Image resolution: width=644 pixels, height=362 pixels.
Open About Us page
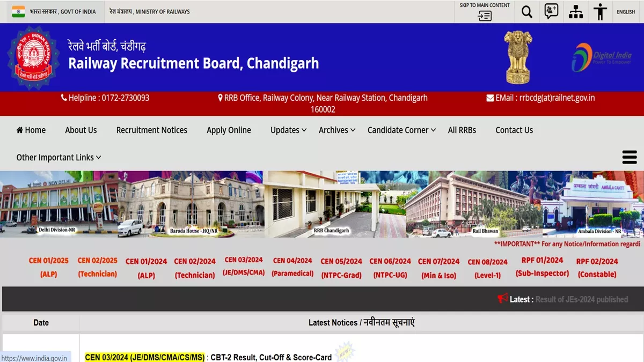[x=81, y=130]
